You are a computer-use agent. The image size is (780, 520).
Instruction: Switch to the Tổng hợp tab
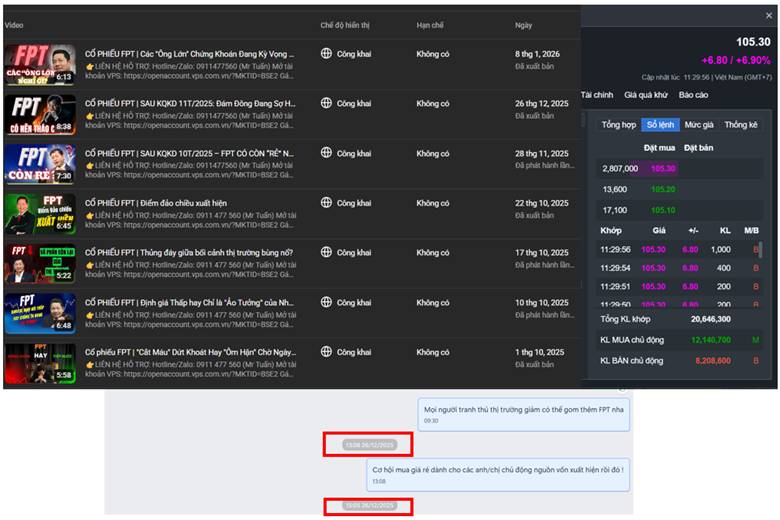click(619, 125)
